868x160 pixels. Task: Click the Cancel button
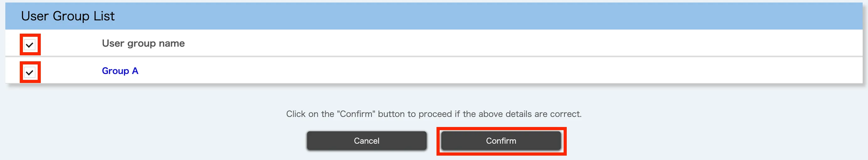(x=366, y=141)
